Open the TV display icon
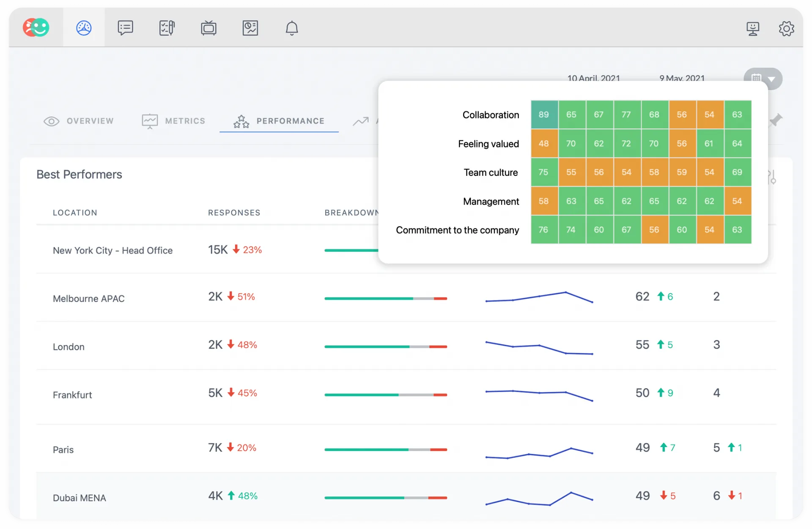 coord(208,28)
